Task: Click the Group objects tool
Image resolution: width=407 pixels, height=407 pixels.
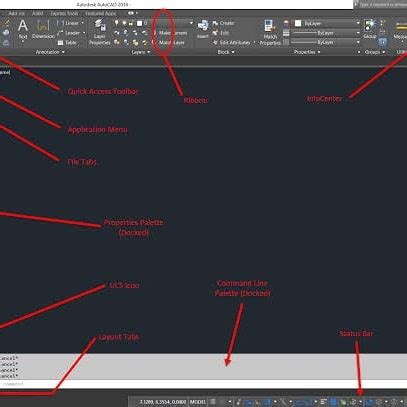Action: (x=369, y=29)
